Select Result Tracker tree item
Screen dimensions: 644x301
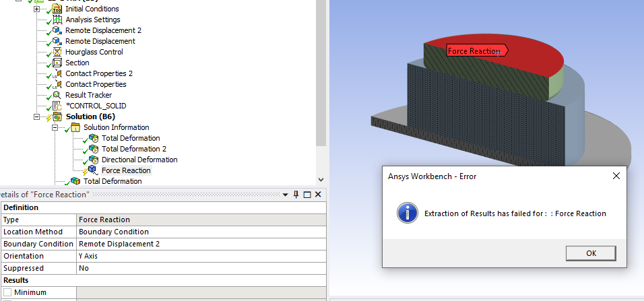tap(89, 95)
